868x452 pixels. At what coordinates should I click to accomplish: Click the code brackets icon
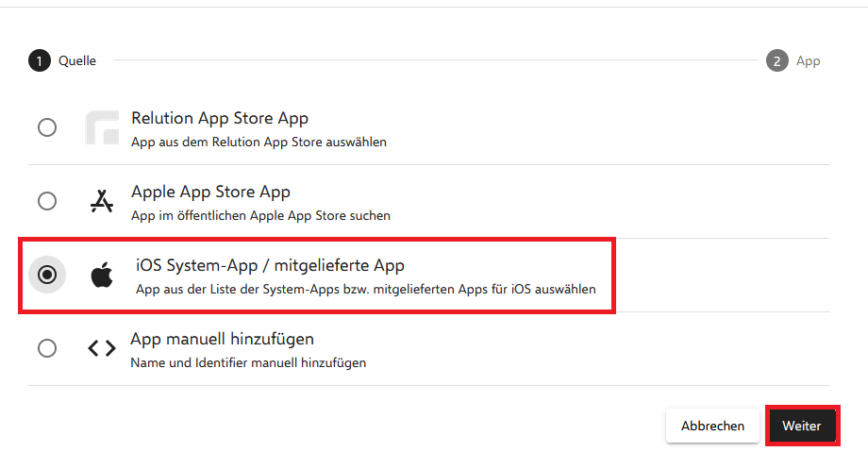pyautogui.click(x=101, y=348)
